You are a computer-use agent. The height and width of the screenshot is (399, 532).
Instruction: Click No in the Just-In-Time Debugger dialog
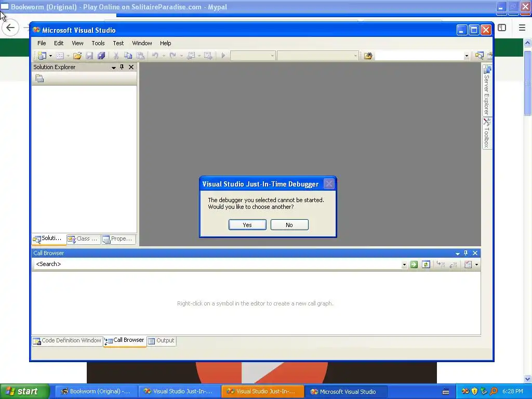point(289,224)
